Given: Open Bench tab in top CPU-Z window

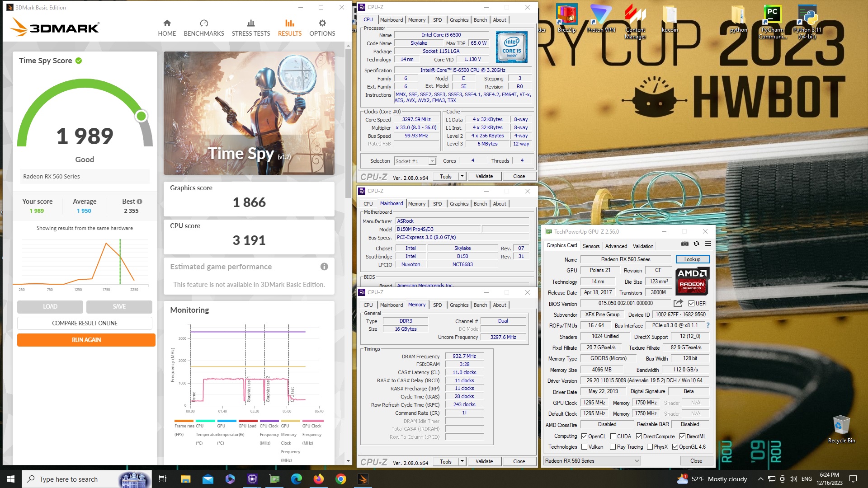Looking at the screenshot, I should (480, 20).
